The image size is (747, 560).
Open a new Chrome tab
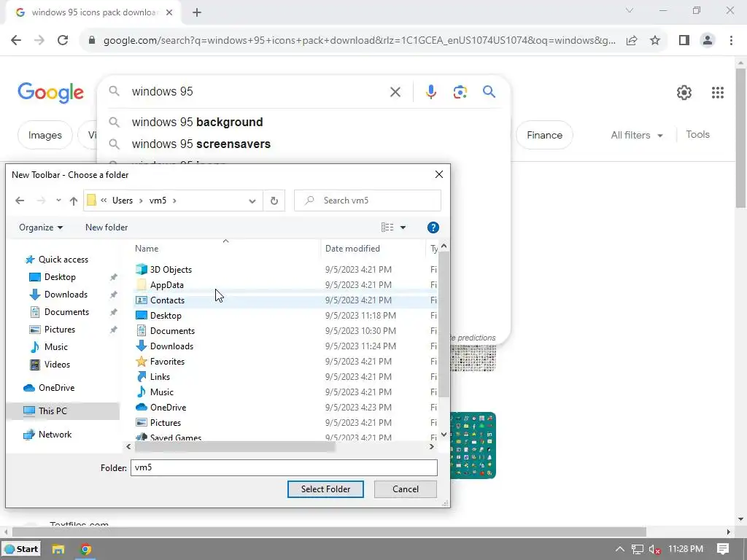(197, 12)
